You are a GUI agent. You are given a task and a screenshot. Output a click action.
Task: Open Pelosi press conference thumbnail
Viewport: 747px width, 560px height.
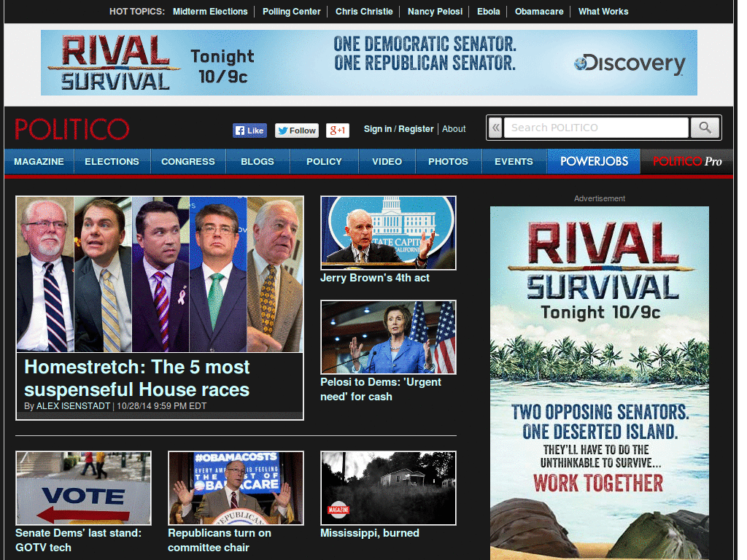click(x=388, y=337)
